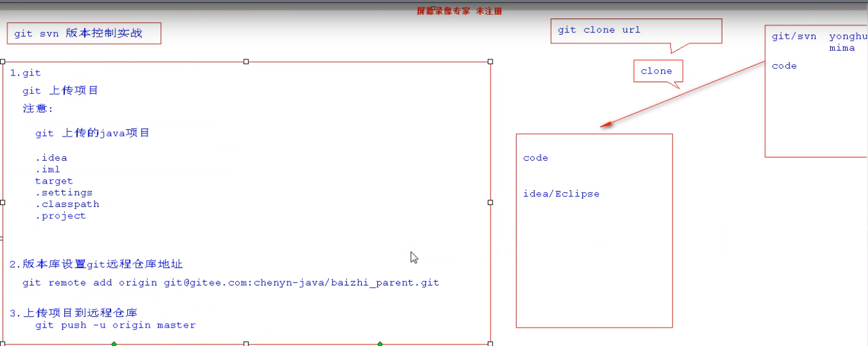
Task: Click the right green diamond handle on the bottom edge
Action: [380, 344]
